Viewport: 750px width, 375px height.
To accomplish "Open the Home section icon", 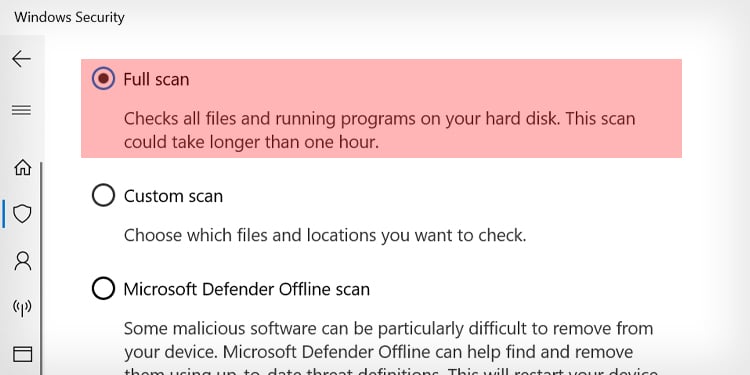I will pyautogui.click(x=22, y=167).
